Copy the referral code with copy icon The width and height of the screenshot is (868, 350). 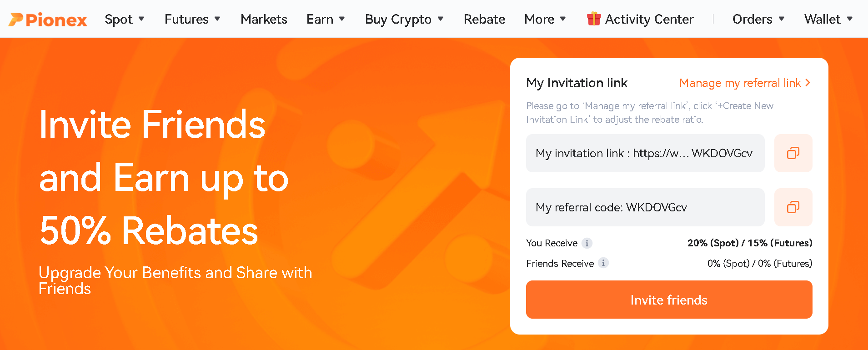[793, 207]
